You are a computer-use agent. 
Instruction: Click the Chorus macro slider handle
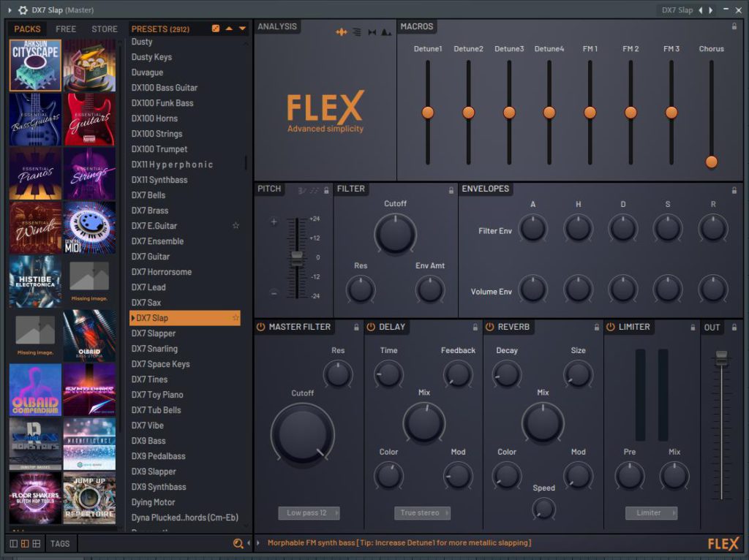tap(711, 162)
